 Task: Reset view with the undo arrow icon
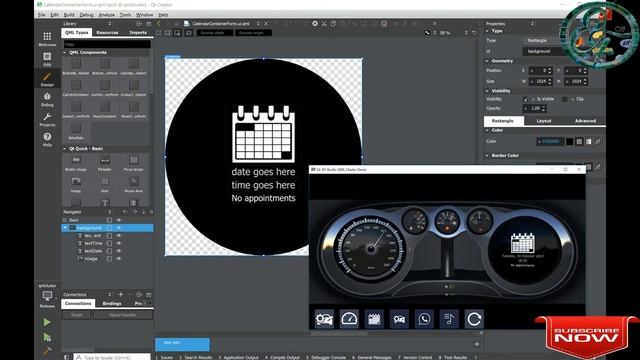pyautogui.click(x=474, y=33)
